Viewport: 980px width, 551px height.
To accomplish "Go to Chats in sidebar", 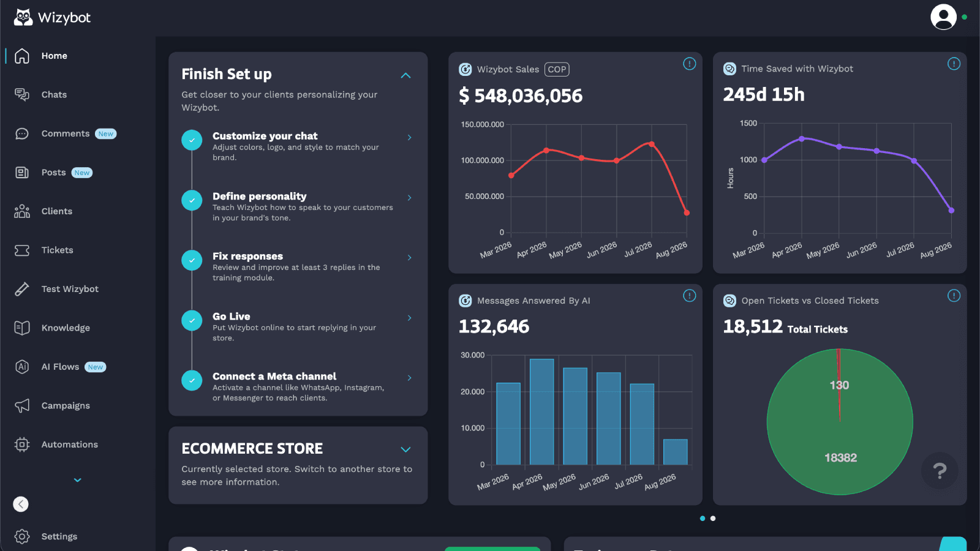I will [x=54, y=94].
